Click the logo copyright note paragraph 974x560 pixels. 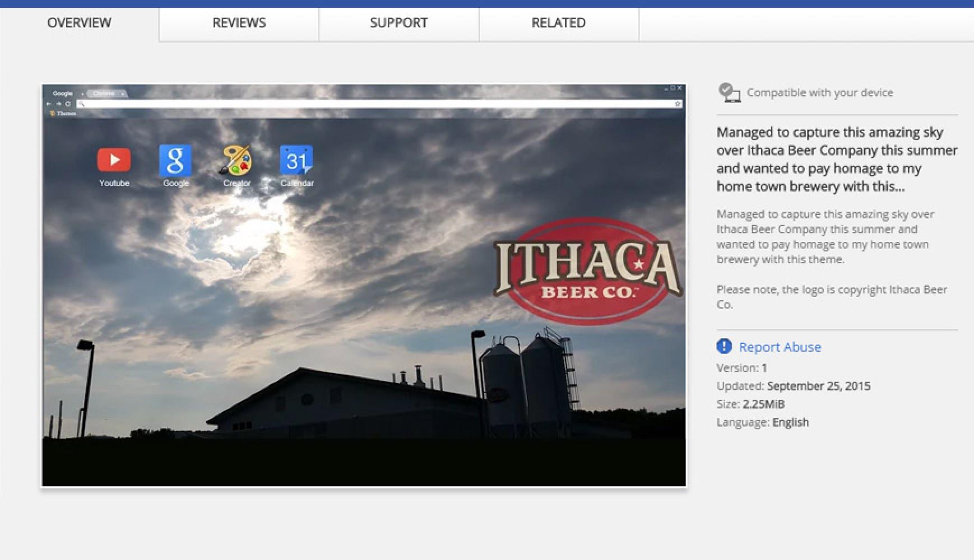pos(832,297)
